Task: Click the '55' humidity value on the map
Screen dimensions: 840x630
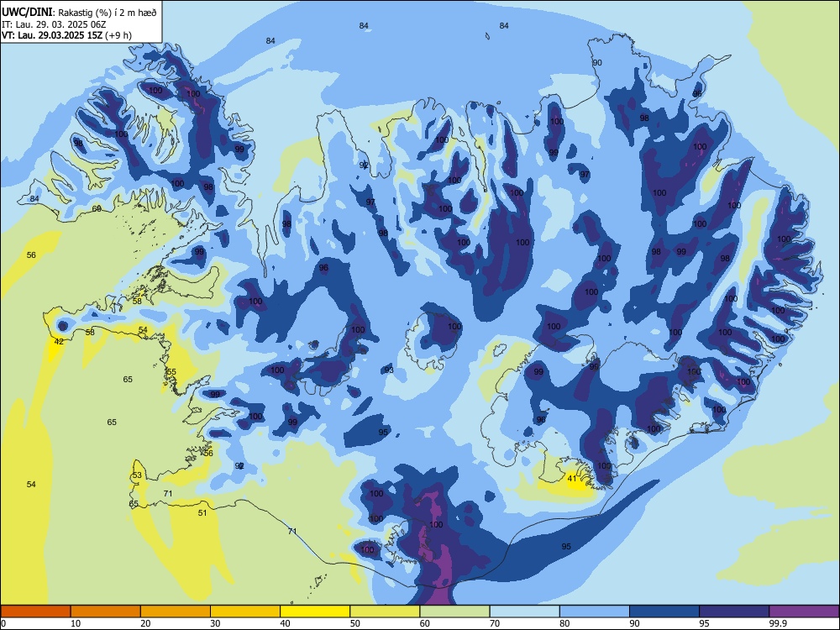Action: coord(171,372)
